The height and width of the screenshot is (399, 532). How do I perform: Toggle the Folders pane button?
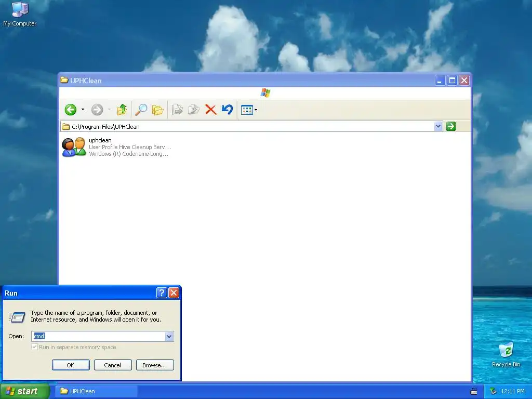158,110
